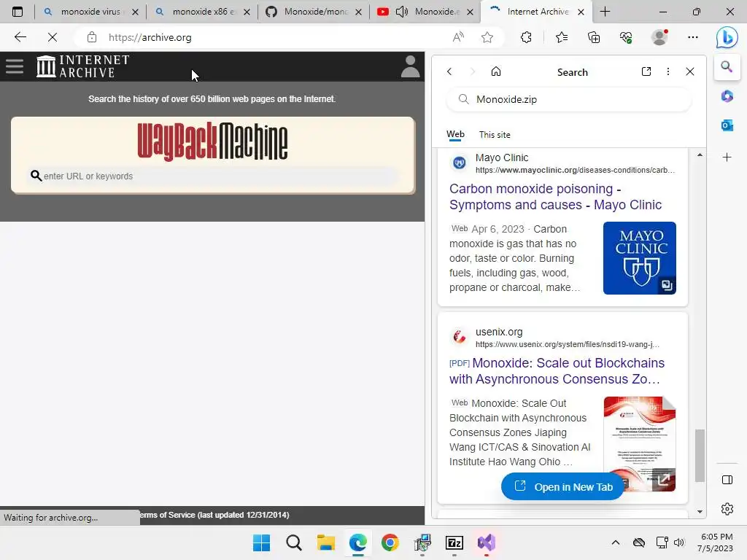
Task: Open search panel link in new tab icon
Action: (x=646, y=71)
